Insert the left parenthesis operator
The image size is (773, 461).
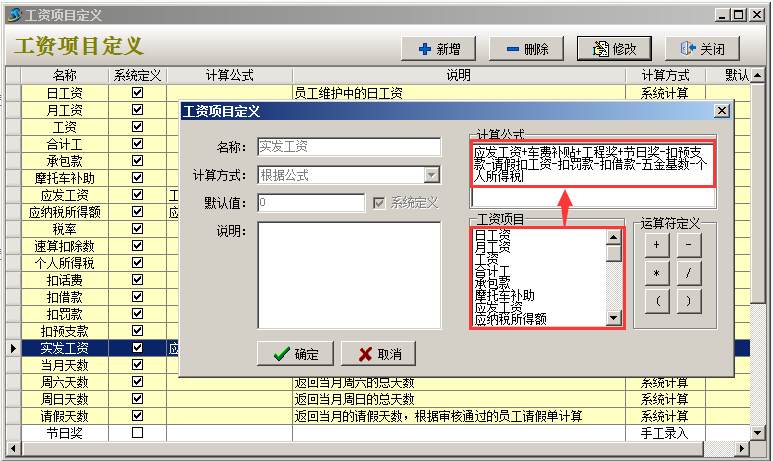pyautogui.click(x=656, y=300)
